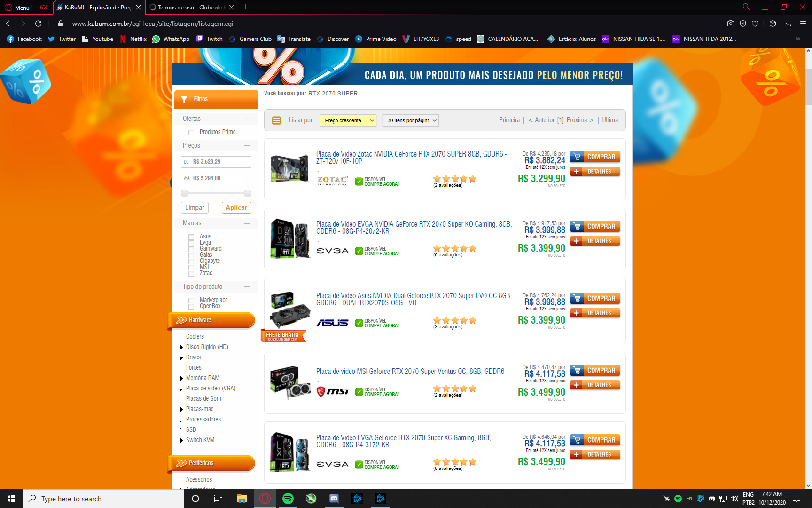Check the Asus brand filter

tap(191, 237)
